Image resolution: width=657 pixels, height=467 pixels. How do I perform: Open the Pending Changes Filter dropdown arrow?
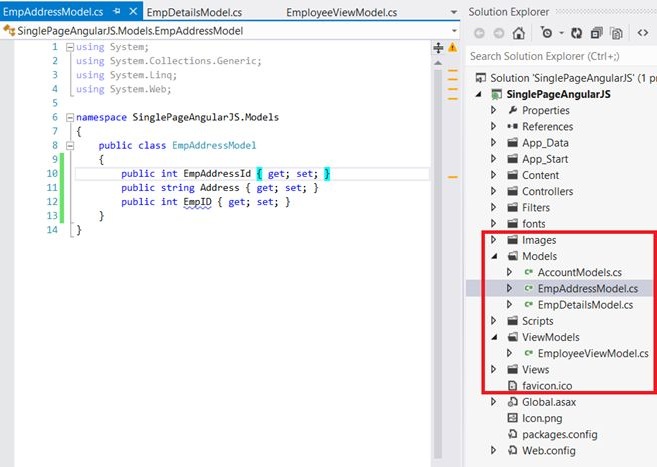(561, 33)
